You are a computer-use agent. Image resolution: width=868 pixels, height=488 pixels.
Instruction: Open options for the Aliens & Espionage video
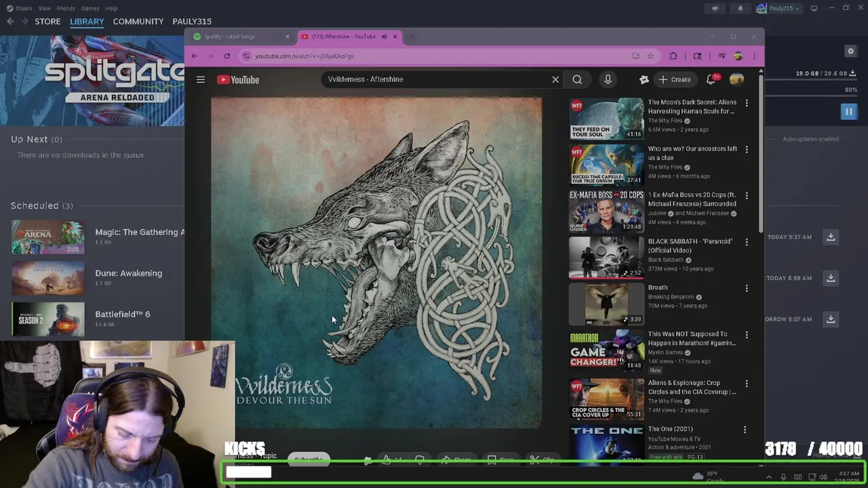click(x=747, y=384)
